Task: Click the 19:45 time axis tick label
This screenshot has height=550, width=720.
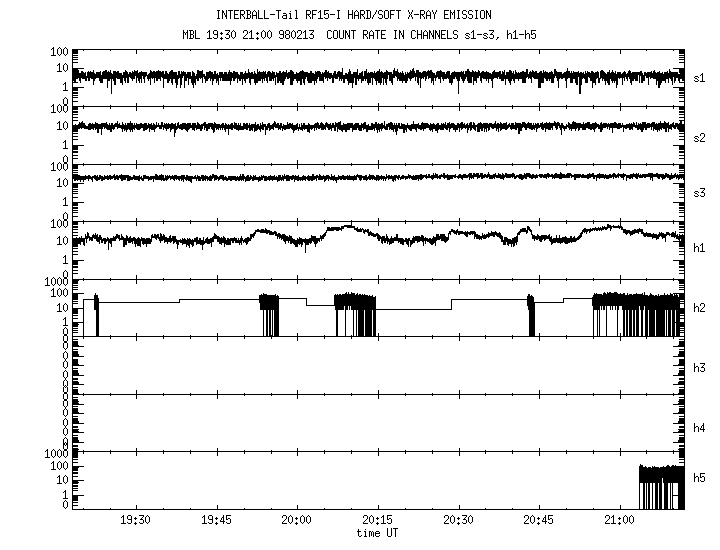Action: point(215,522)
